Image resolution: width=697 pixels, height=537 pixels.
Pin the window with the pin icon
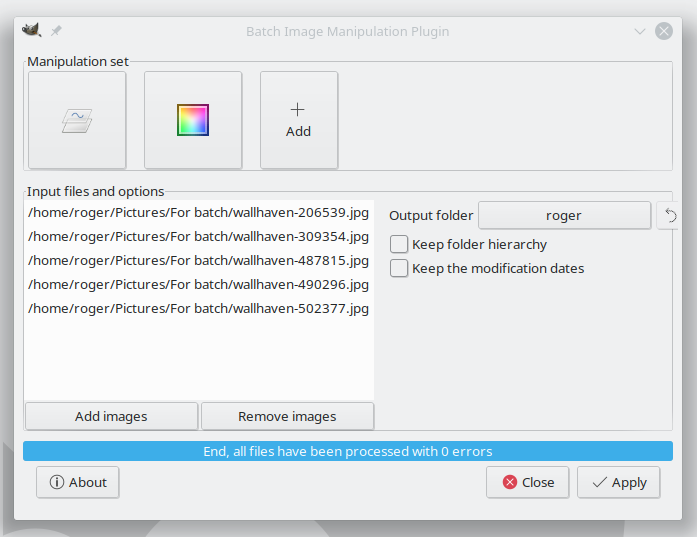(56, 31)
